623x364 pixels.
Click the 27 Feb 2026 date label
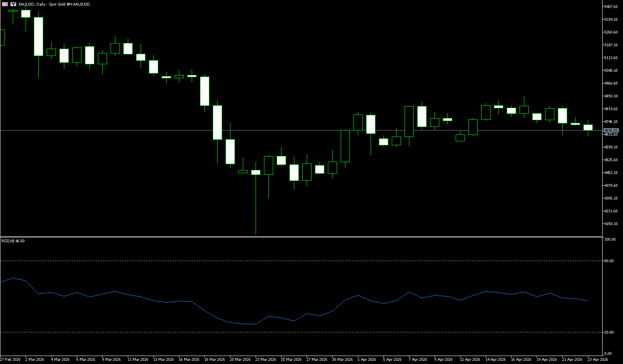[10, 360]
